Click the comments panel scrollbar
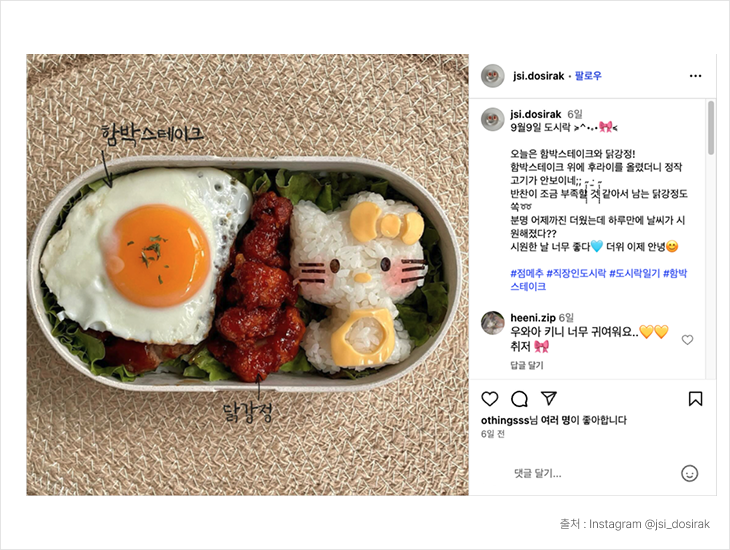 pos(710,128)
